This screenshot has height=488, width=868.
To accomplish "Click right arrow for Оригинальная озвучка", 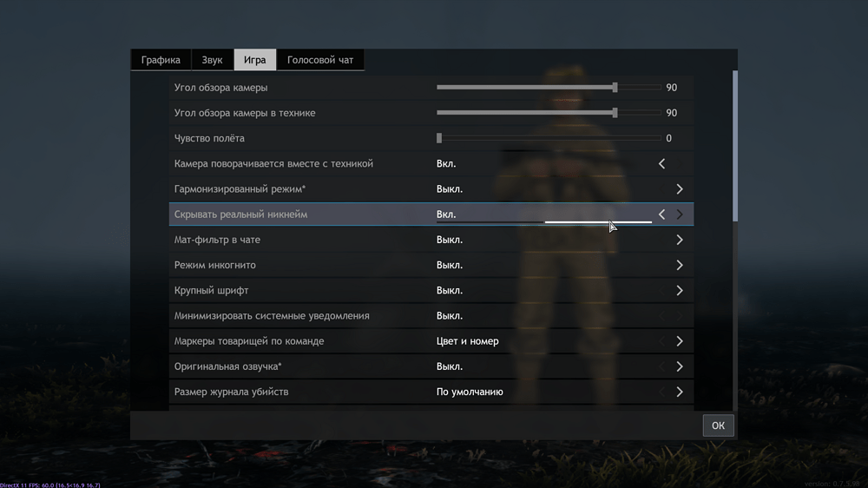I will tap(680, 366).
